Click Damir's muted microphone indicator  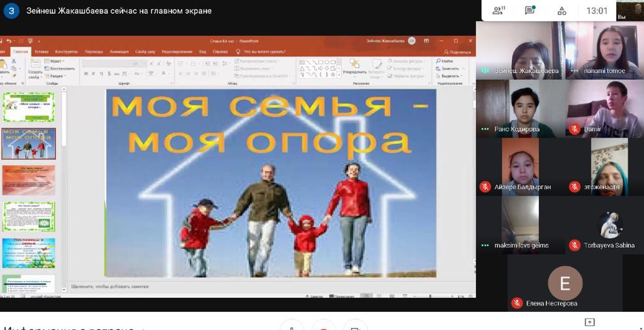574,129
